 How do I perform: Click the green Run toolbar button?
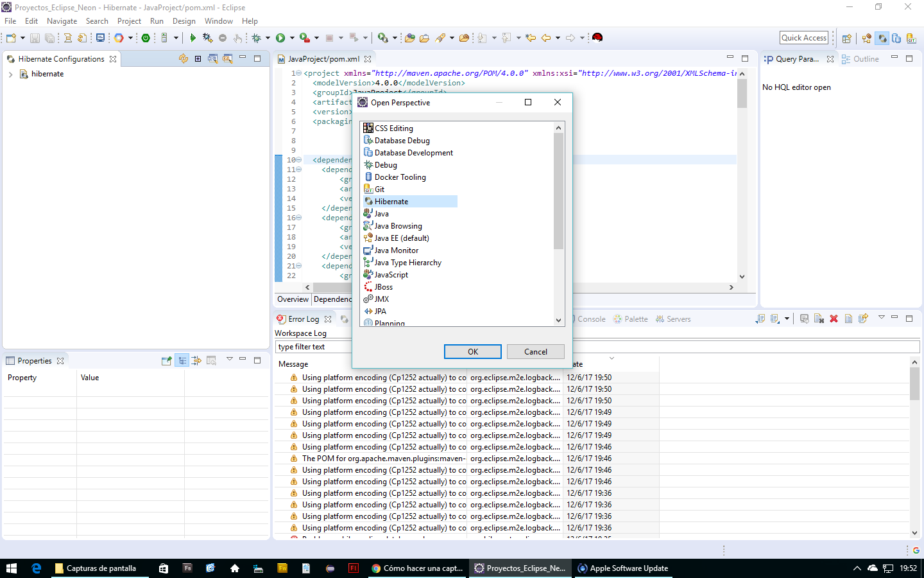pyautogui.click(x=280, y=38)
